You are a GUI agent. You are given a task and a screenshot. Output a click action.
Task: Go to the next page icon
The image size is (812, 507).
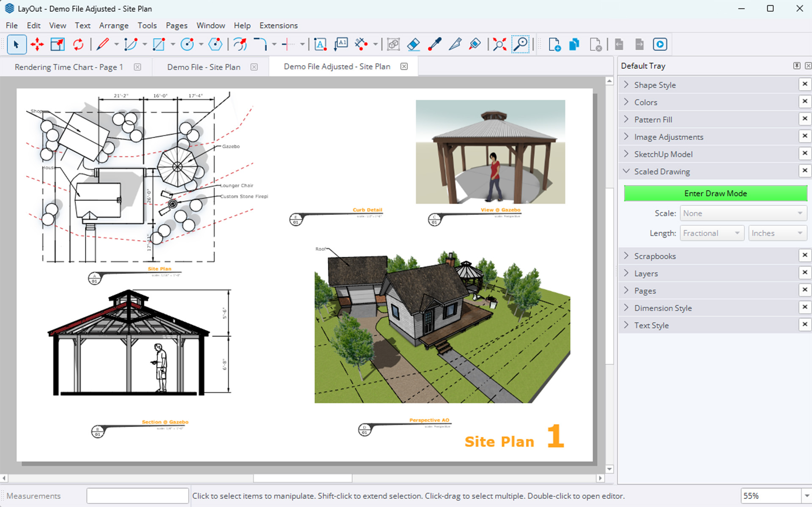(639, 44)
